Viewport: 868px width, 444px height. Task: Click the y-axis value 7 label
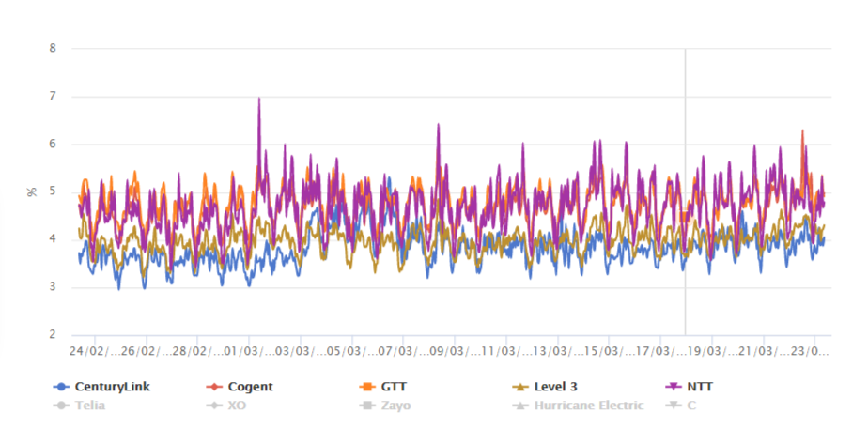[53, 96]
